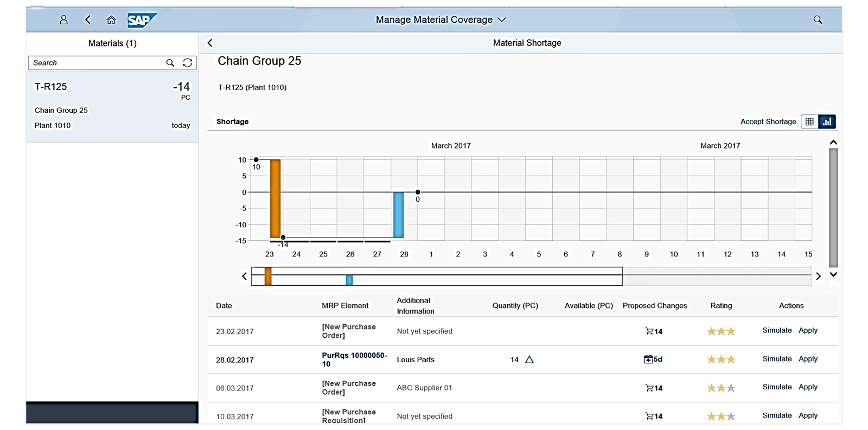Click PurRqs 10000050-10 element text
The image size is (868, 430).
354,360
